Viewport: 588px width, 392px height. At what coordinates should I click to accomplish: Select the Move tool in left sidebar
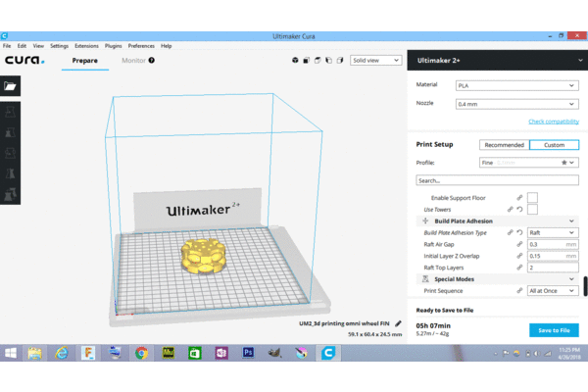[x=10, y=112]
